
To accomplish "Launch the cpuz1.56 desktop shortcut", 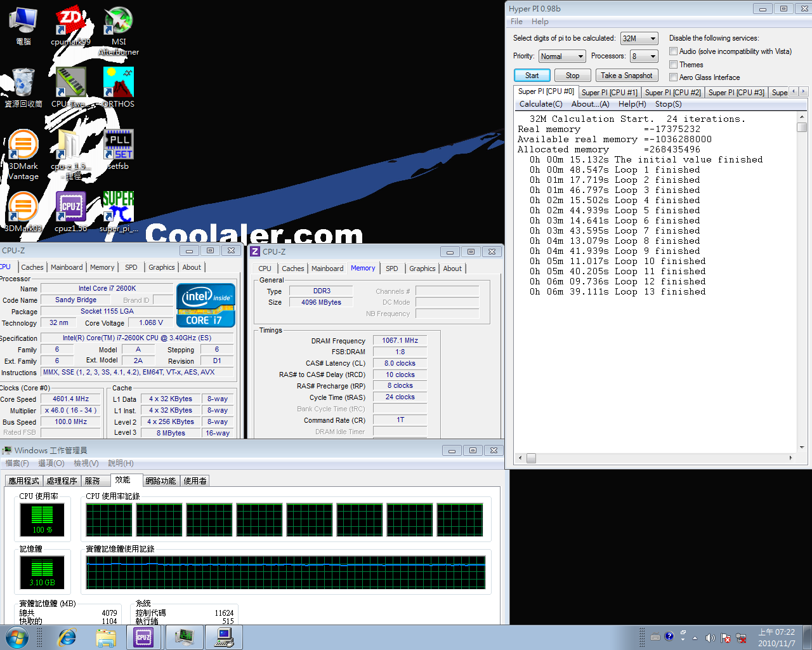I will click(x=70, y=212).
